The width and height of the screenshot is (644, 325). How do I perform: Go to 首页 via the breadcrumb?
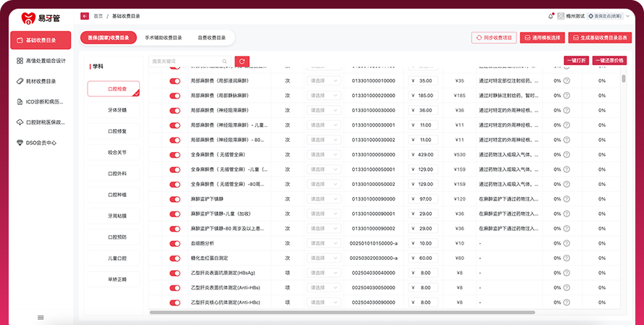[x=99, y=16]
